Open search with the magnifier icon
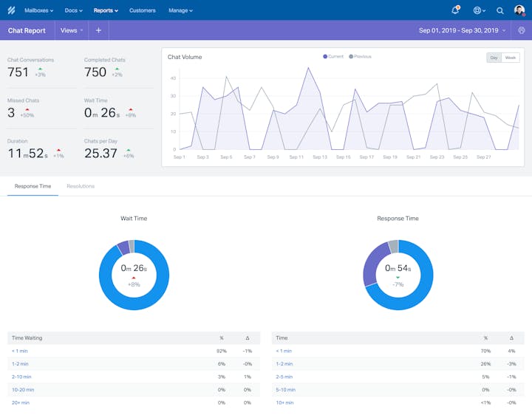This screenshot has width=532, height=418. [x=500, y=10]
